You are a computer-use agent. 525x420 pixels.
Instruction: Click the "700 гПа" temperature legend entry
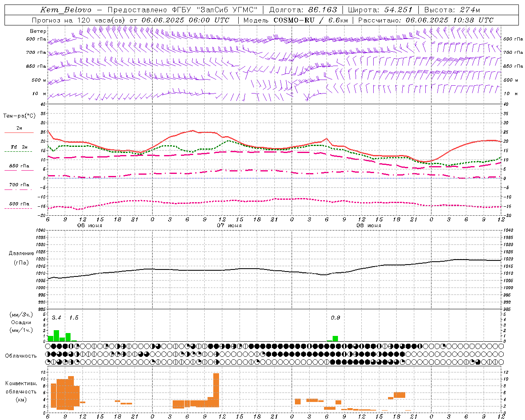19,185
